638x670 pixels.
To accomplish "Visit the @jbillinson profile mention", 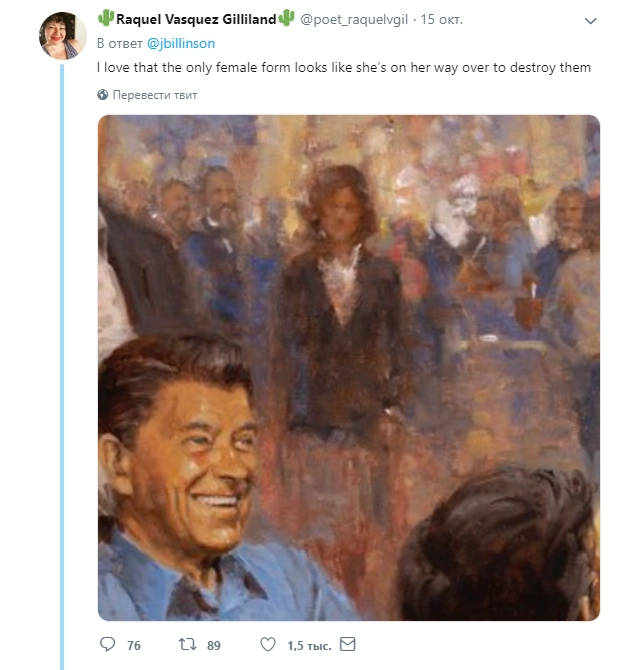I will pyautogui.click(x=181, y=44).
